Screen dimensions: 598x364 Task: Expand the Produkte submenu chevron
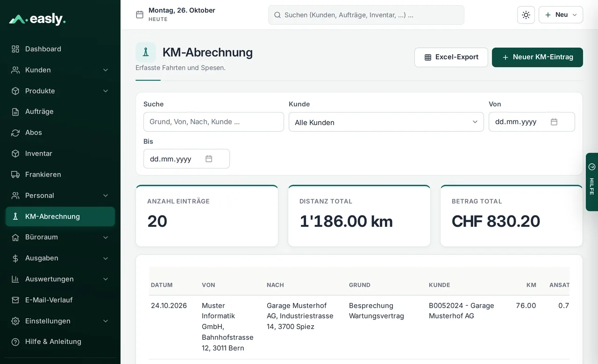(x=106, y=91)
